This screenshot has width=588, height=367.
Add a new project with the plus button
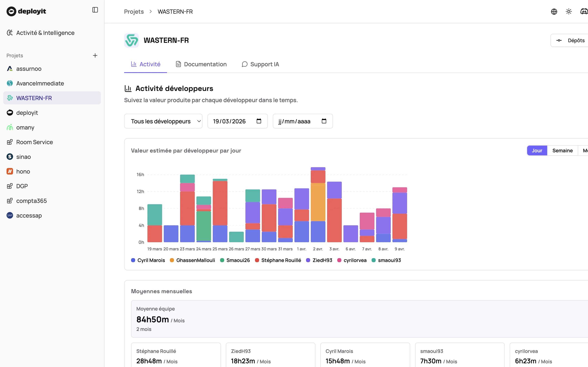point(95,55)
